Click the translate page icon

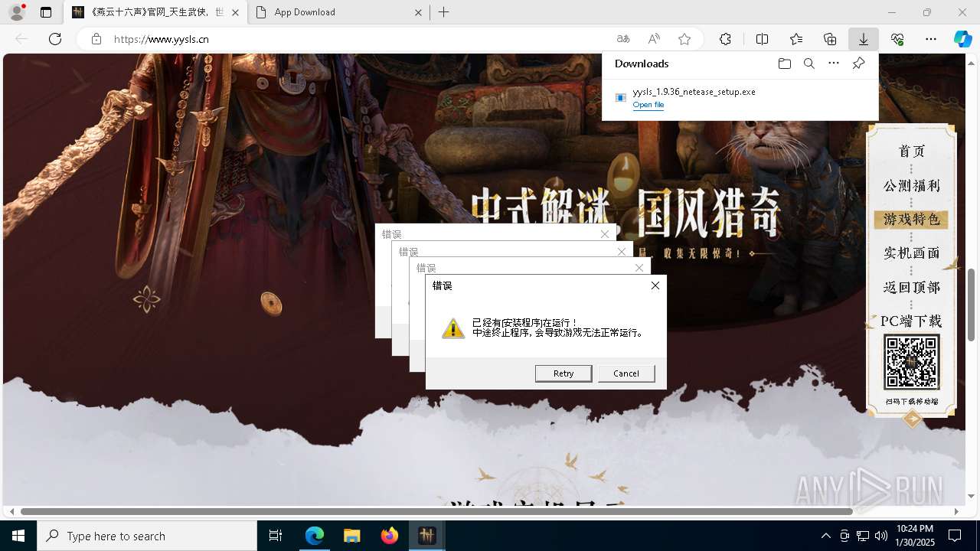pos(623,39)
